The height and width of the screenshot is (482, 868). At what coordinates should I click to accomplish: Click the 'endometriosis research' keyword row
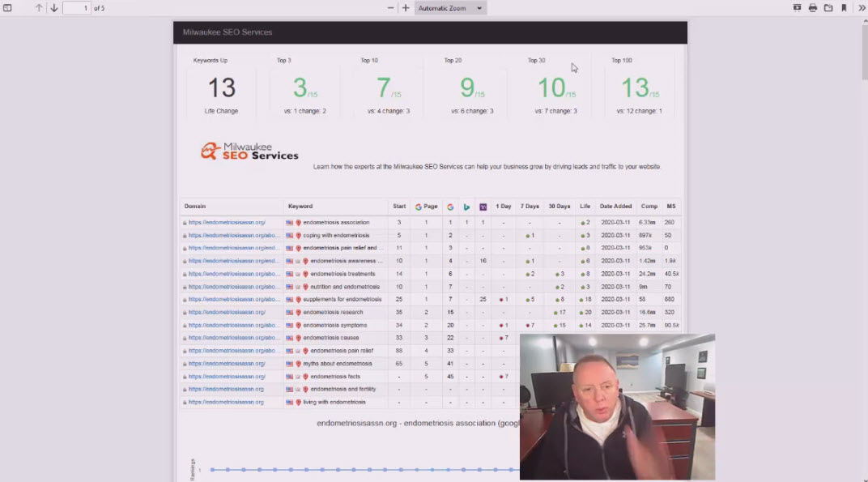click(x=333, y=312)
